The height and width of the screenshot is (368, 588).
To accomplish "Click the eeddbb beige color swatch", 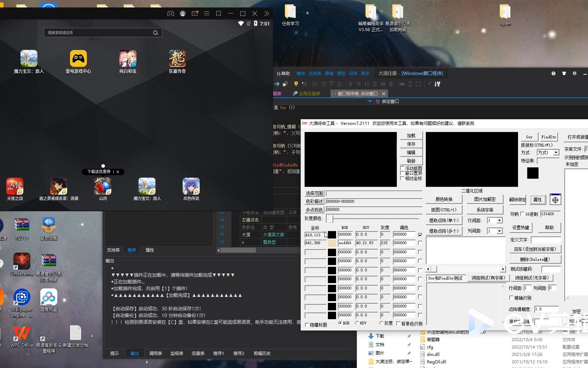I will click(332, 243).
